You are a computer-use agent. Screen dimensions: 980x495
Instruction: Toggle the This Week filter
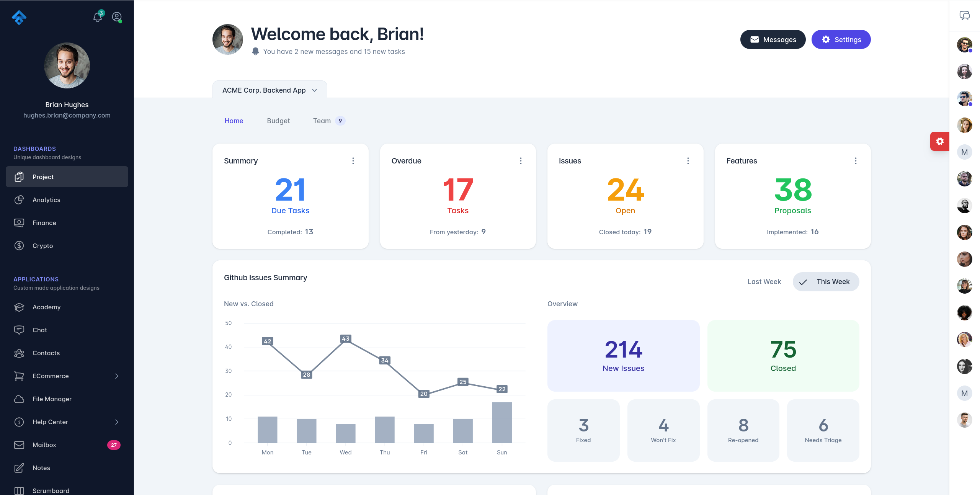(826, 282)
